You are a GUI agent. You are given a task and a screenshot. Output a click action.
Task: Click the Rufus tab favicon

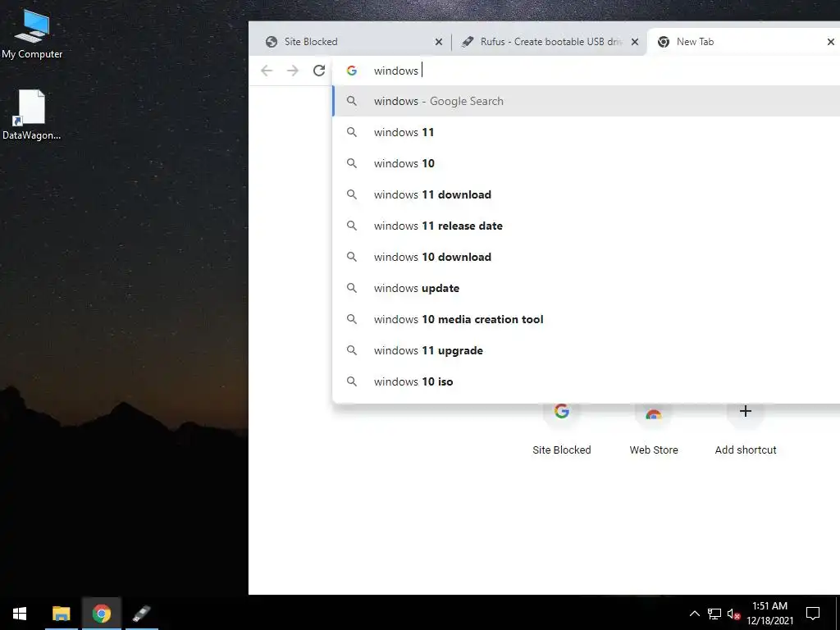467,42
